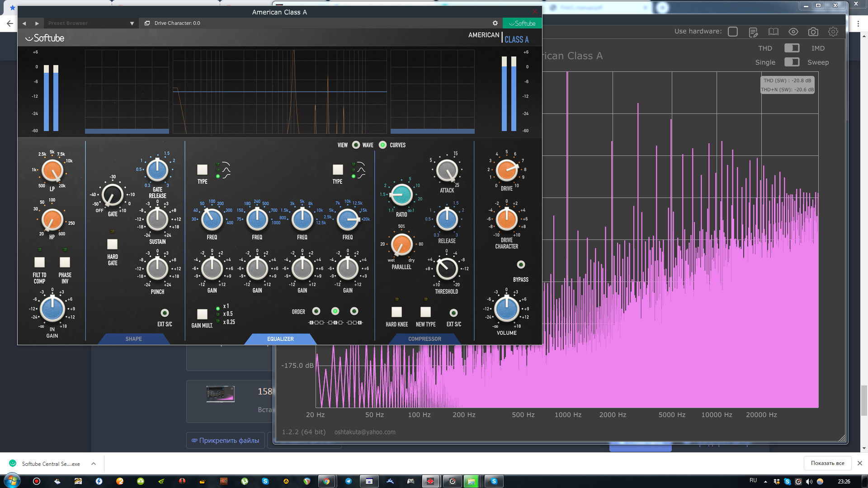
Task: Select CURVES view radio button
Action: [382, 145]
